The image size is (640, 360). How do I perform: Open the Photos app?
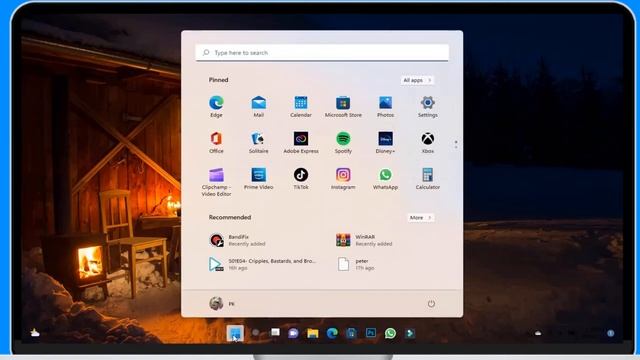[385, 107]
